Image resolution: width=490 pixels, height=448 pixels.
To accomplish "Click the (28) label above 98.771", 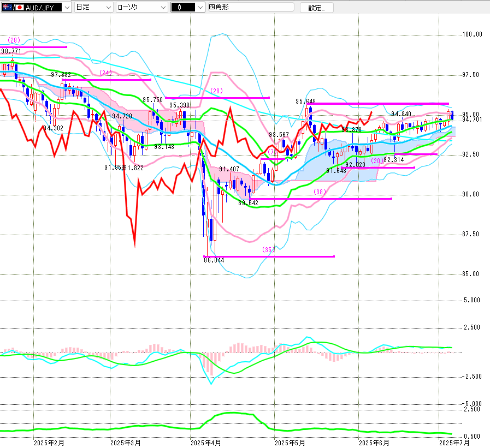I will tap(14, 40).
